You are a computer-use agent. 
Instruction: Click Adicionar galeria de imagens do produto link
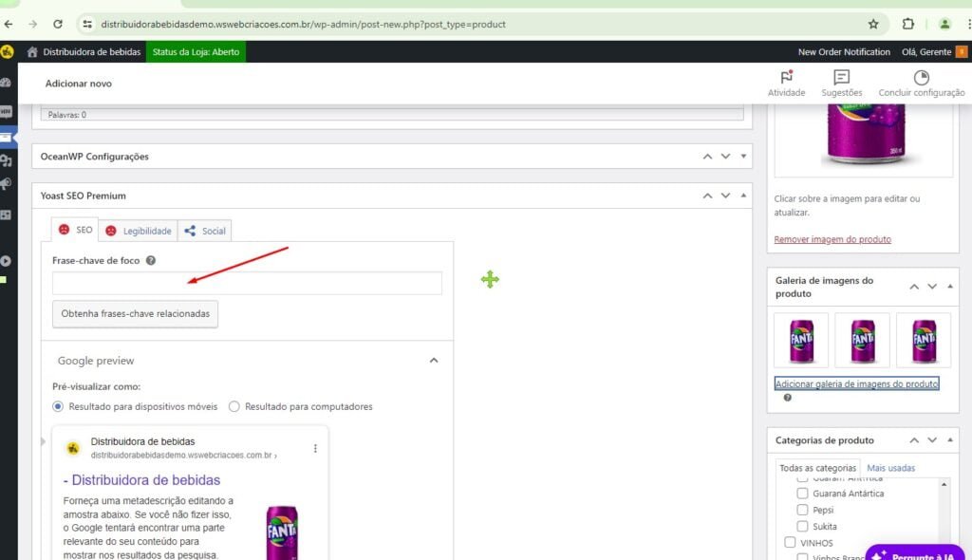coord(857,383)
